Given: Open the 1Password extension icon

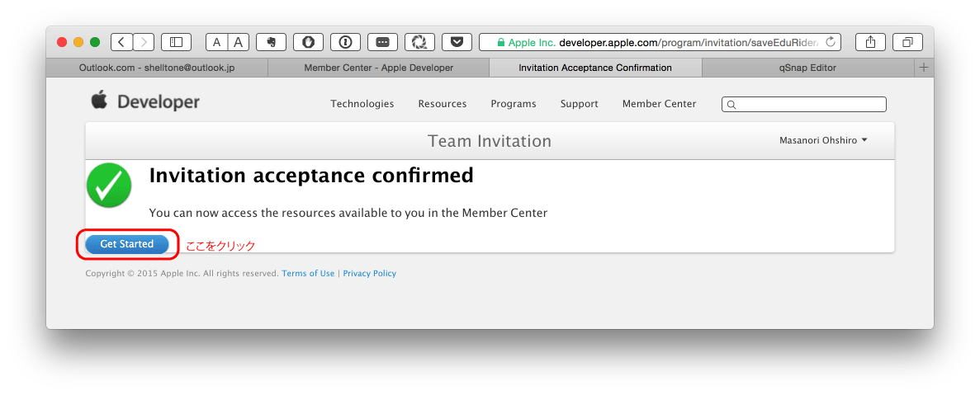Looking at the screenshot, I should tap(345, 42).
